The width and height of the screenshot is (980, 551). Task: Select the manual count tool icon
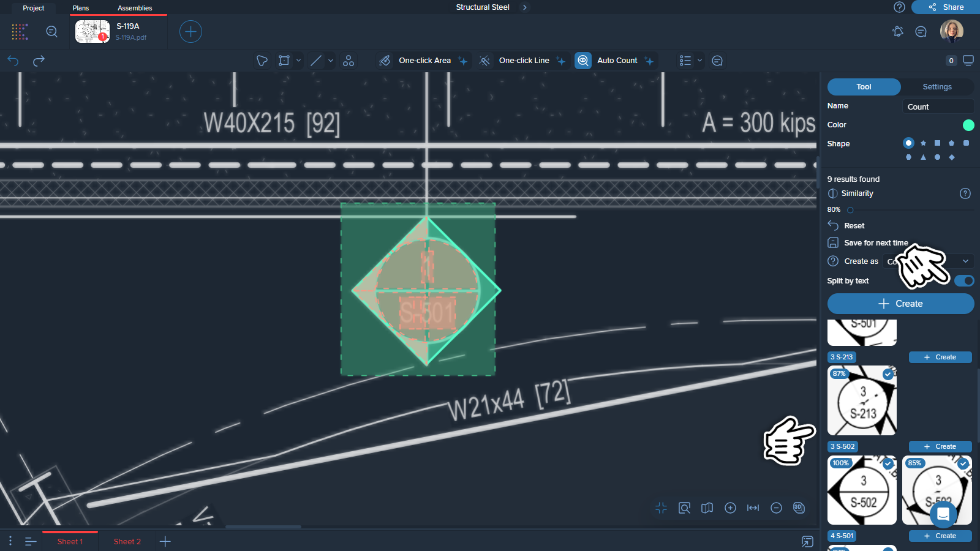coord(349,61)
